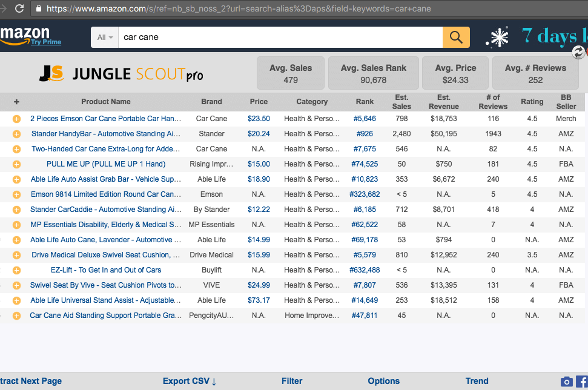Open the All departments search dropdown
Viewport: 588px width, 390px height.
click(x=105, y=37)
